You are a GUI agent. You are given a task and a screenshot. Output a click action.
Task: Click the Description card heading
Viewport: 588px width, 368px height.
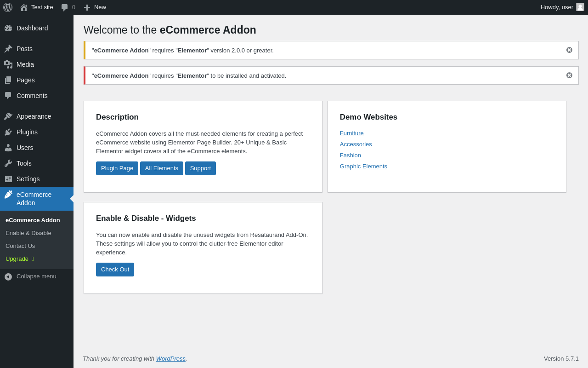117,117
